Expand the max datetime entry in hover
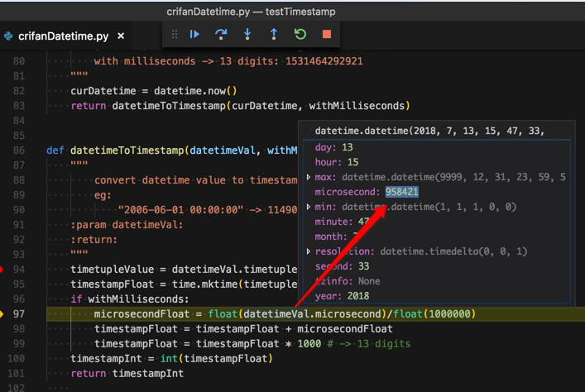The image size is (585, 392). point(309,177)
